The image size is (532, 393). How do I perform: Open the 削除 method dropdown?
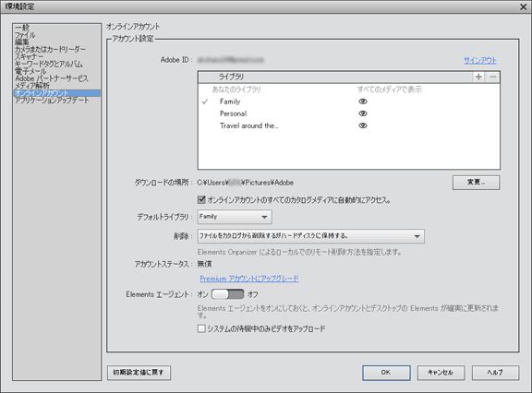(310, 236)
